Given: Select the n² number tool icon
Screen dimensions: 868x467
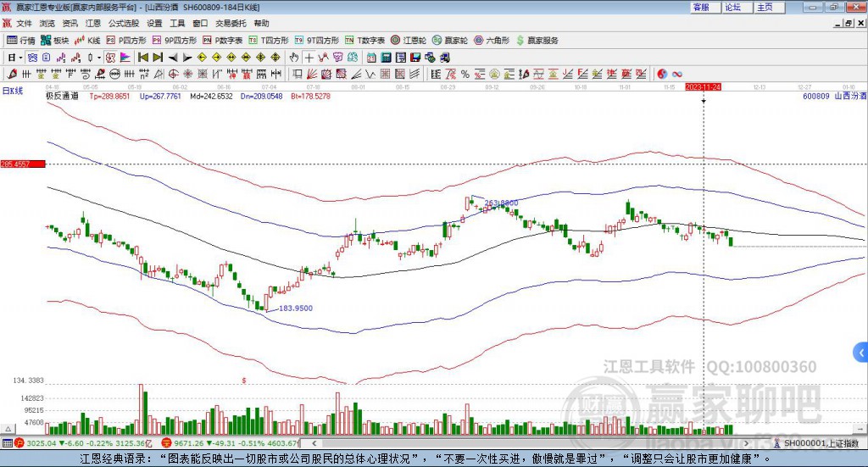Looking at the screenshot, I should 144,74.
